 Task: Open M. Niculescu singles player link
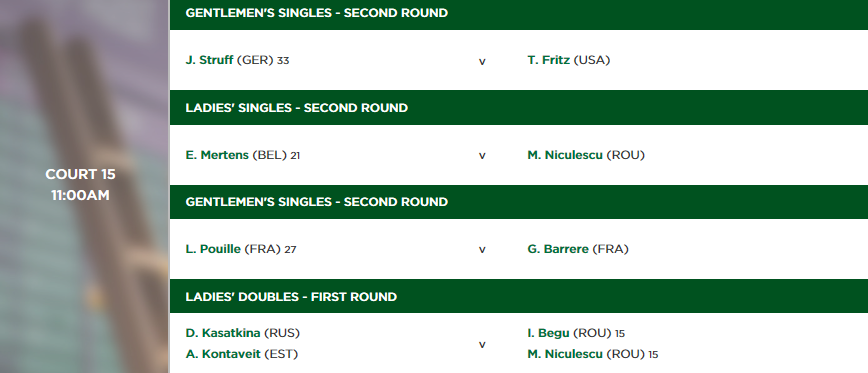coord(565,156)
